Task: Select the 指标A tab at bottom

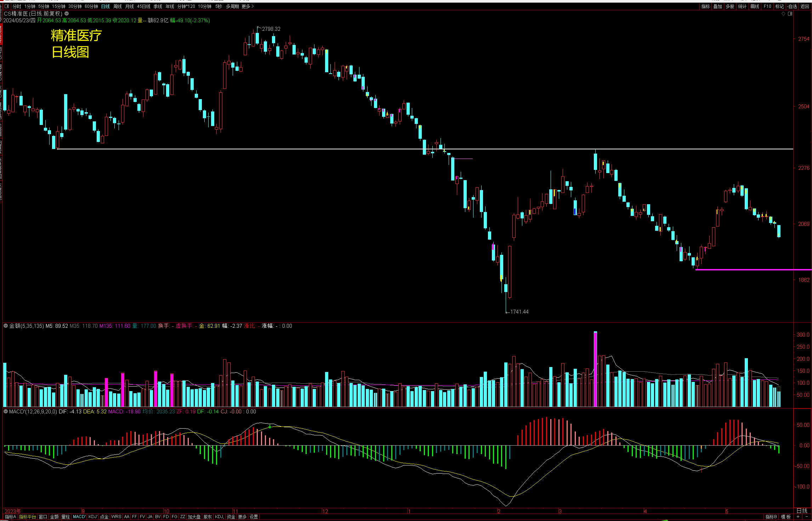Action: point(10,517)
